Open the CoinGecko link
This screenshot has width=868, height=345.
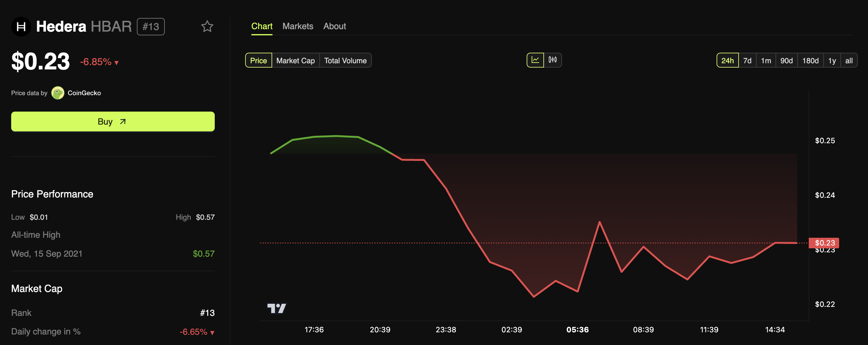click(84, 93)
